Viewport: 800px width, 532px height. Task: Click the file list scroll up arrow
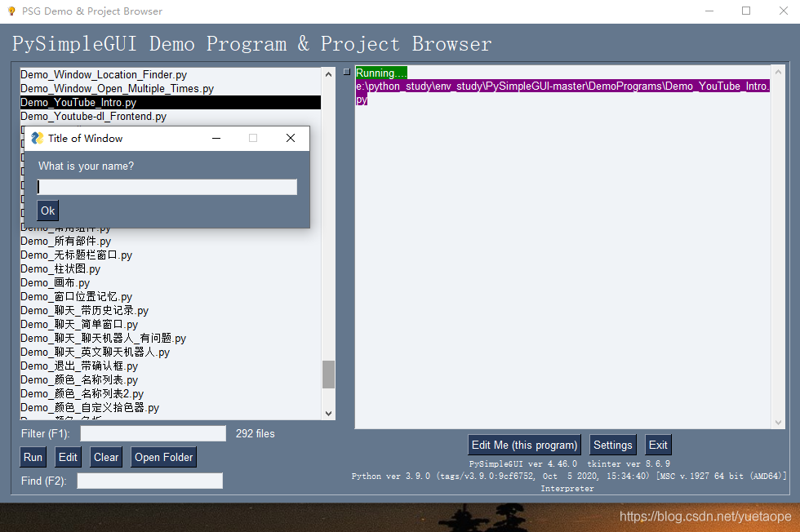(328, 74)
